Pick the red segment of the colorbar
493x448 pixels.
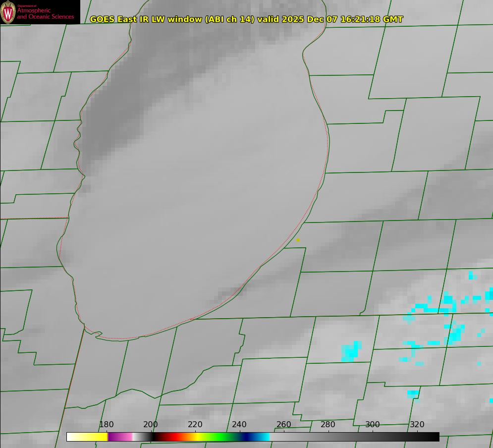coord(171,437)
